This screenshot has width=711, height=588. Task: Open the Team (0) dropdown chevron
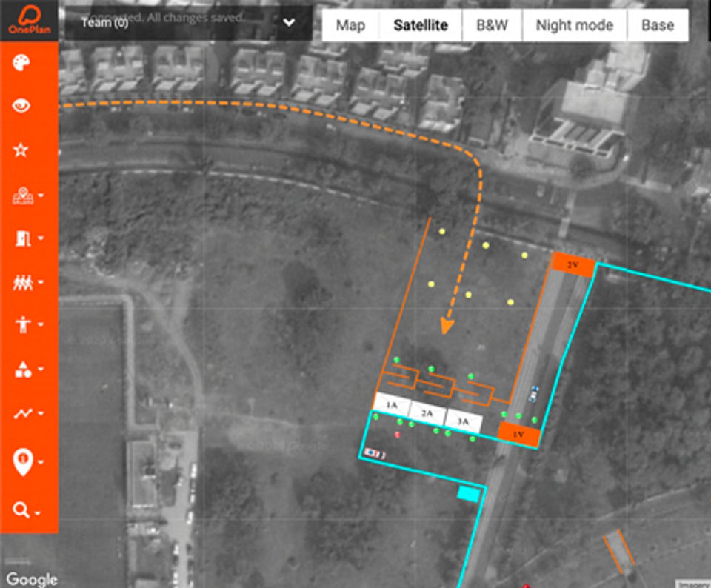[x=289, y=22]
